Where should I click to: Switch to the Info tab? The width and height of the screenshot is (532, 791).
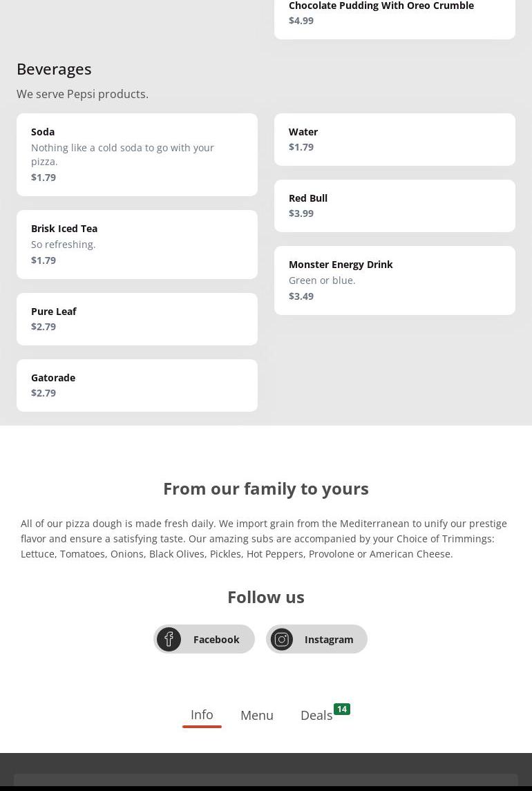coord(202,715)
